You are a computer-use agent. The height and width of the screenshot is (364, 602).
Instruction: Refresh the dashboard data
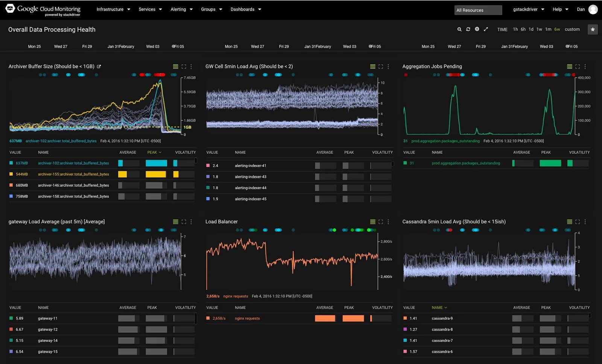tap(468, 29)
